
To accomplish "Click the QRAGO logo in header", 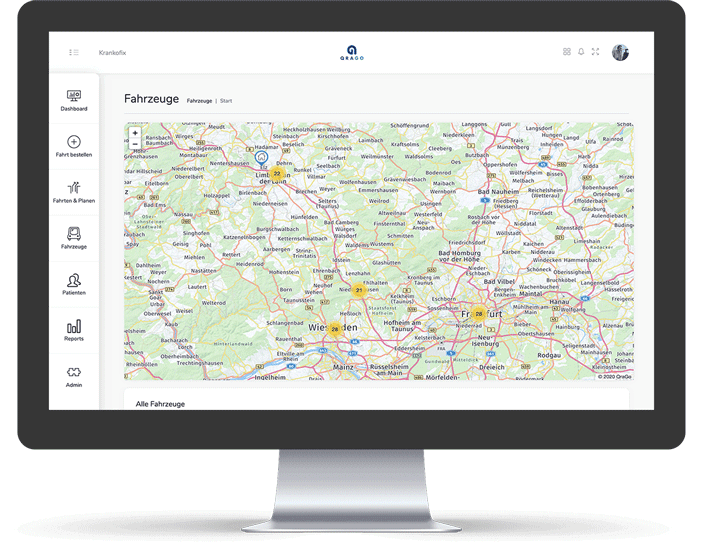I will (x=352, y=52).
